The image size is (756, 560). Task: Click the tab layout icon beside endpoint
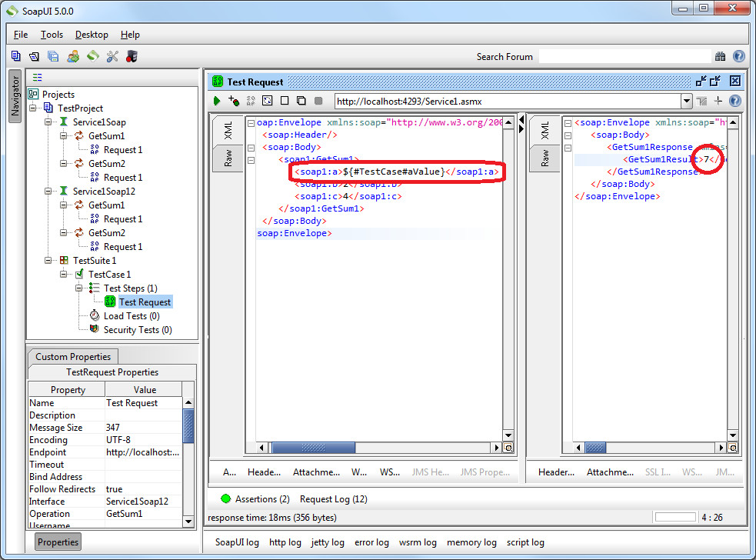coord(702,101)
